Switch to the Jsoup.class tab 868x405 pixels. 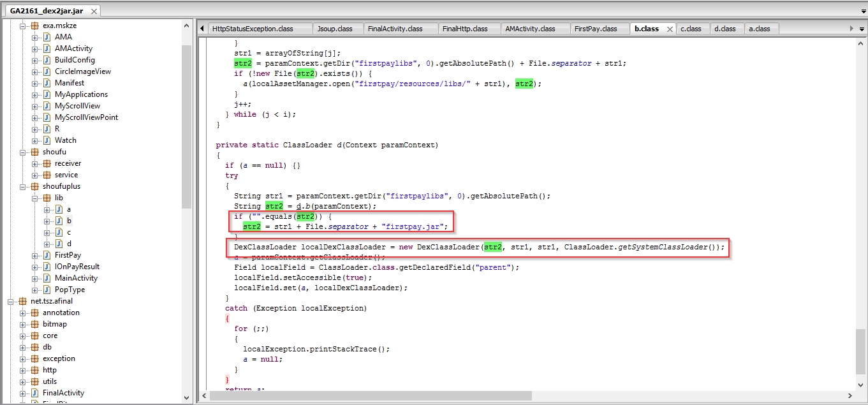coord(334,29)
